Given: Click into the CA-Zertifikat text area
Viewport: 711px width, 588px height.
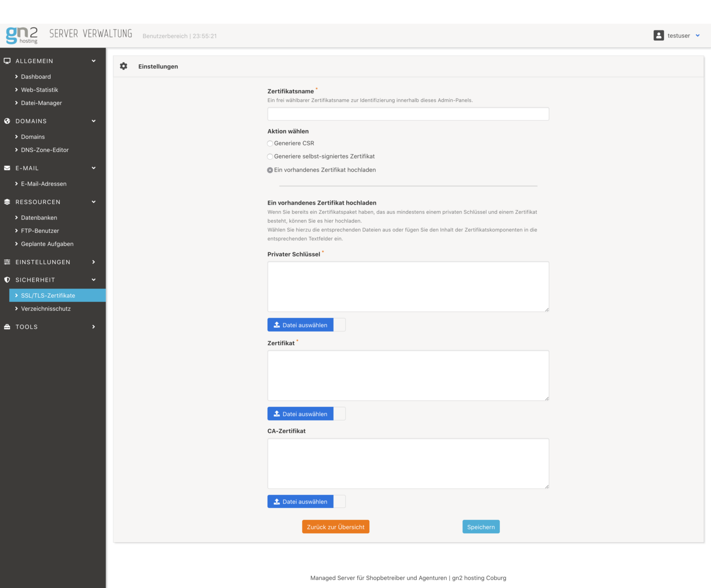Looking at the screenshot, I should pos(408,463).
